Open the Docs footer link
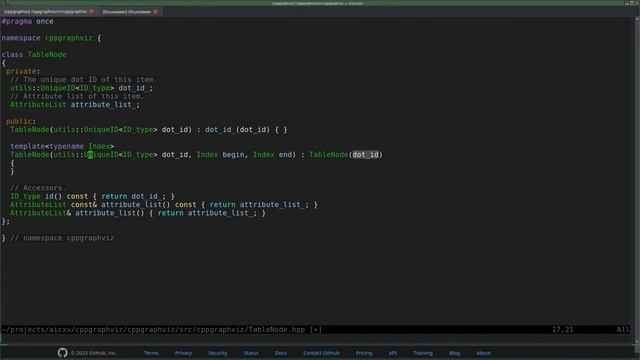Viewport: 640px width, 360px height. [281, 353]
